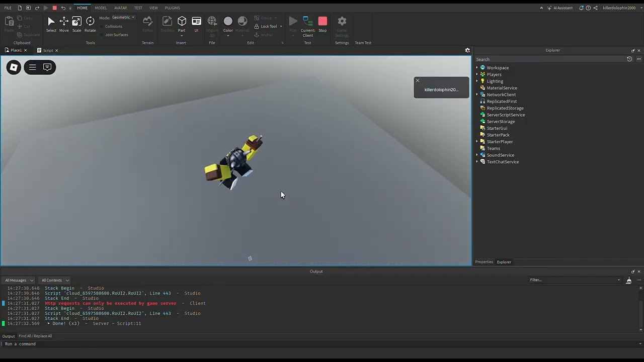Screen dimensions: 644x362
Task: Open the Mode Geometric dropdown
Action: [123, 18]
